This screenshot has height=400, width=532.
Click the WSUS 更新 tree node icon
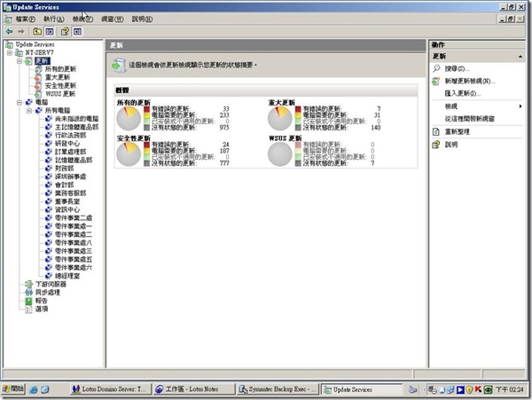click(x=38, y=94)
